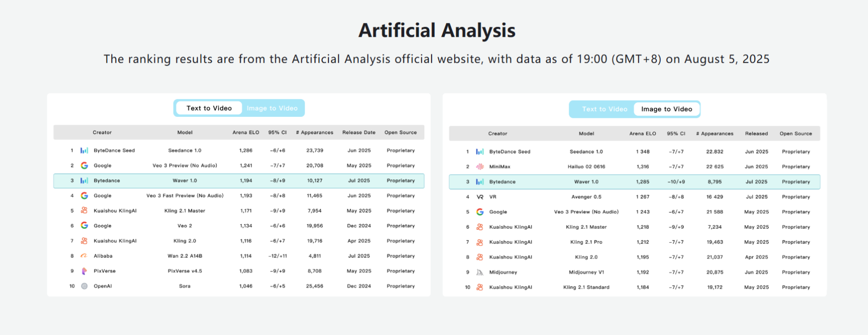868x335 pixels.
Task: Open Seedance 1.0 in left table
Action: coord(185,151)
